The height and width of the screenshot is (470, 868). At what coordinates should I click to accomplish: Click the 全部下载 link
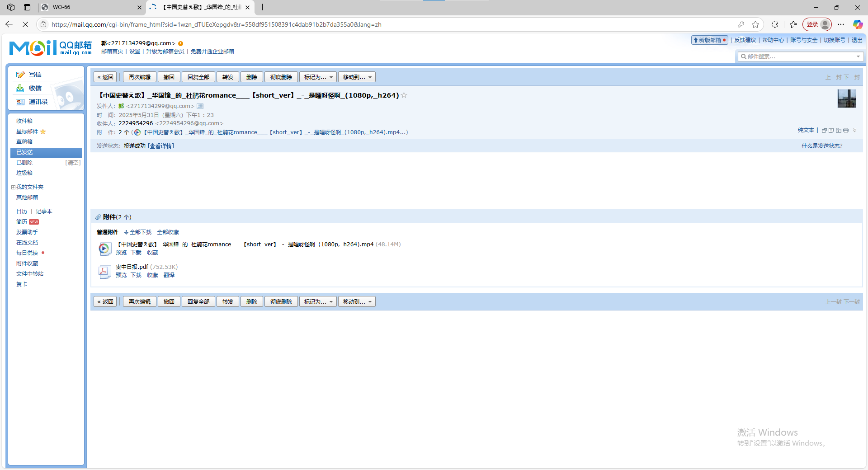138,232
